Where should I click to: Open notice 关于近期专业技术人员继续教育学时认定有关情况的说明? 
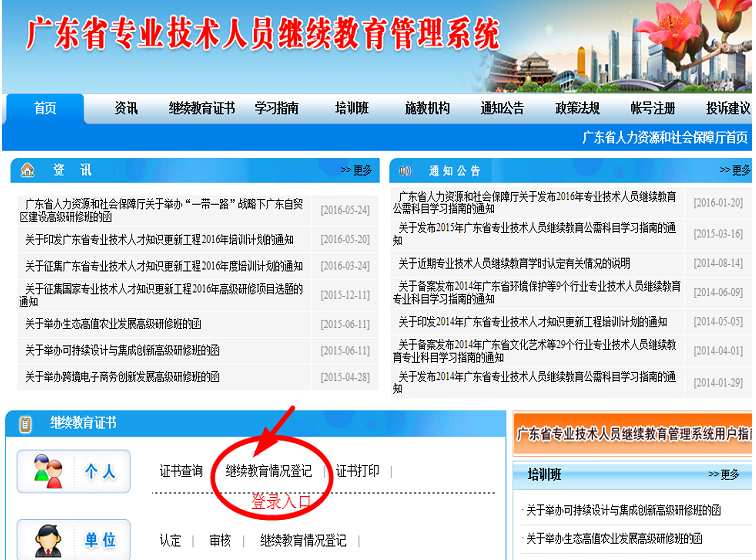click(x=514, y=263)
